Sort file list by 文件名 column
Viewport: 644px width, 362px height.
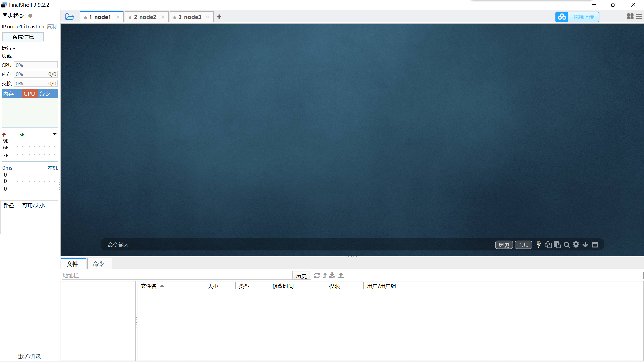[149, 286]
